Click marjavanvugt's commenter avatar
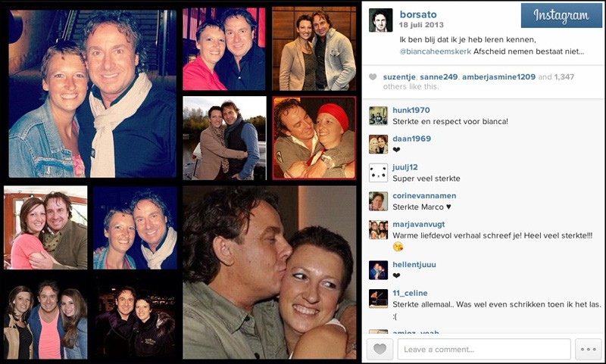This screenshot has height=364, width=606. point(378,230)
